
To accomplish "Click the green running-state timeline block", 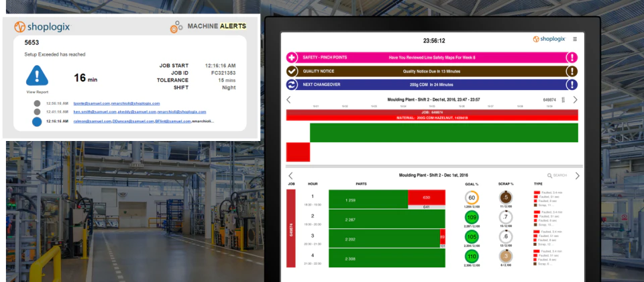I will (x=443, y=132).
